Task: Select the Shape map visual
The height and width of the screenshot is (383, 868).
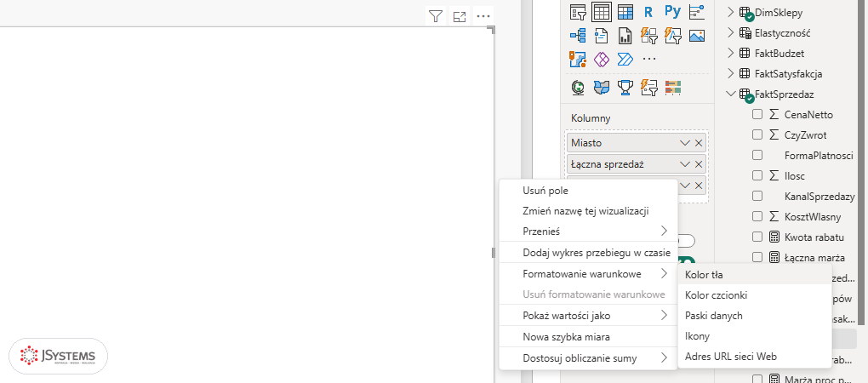Action: (x=602, y=87)
